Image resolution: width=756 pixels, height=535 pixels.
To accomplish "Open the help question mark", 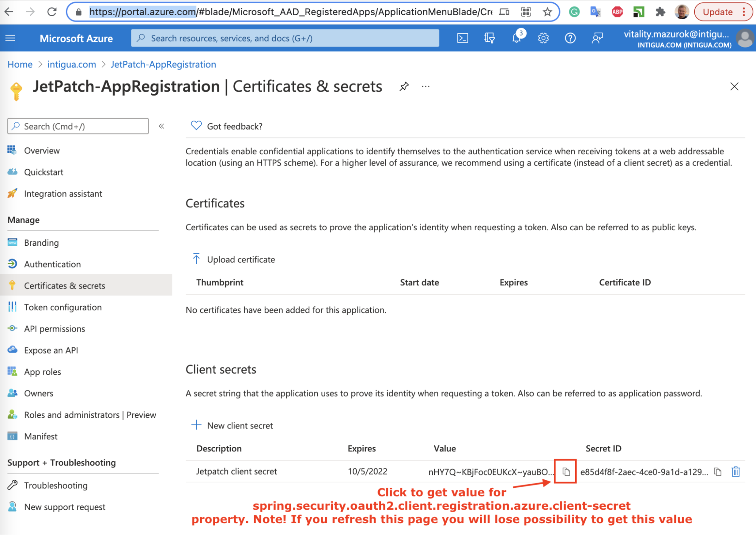I will point(570,38).
